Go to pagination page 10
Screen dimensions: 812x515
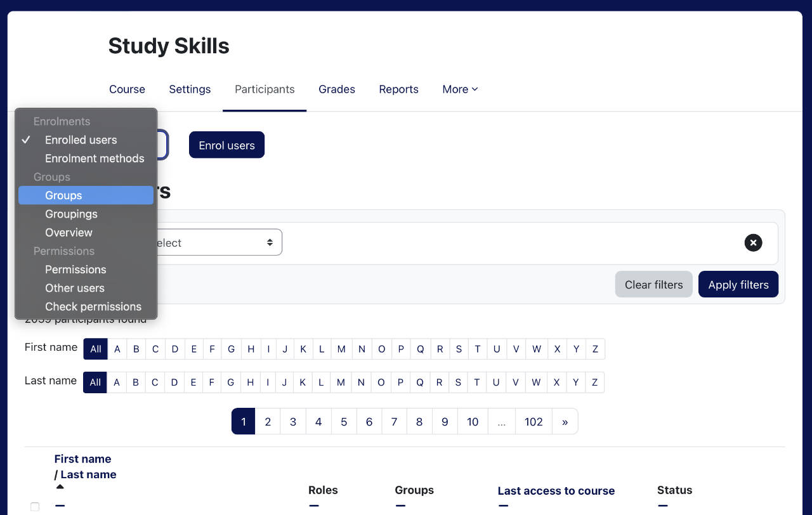point(473,422)
